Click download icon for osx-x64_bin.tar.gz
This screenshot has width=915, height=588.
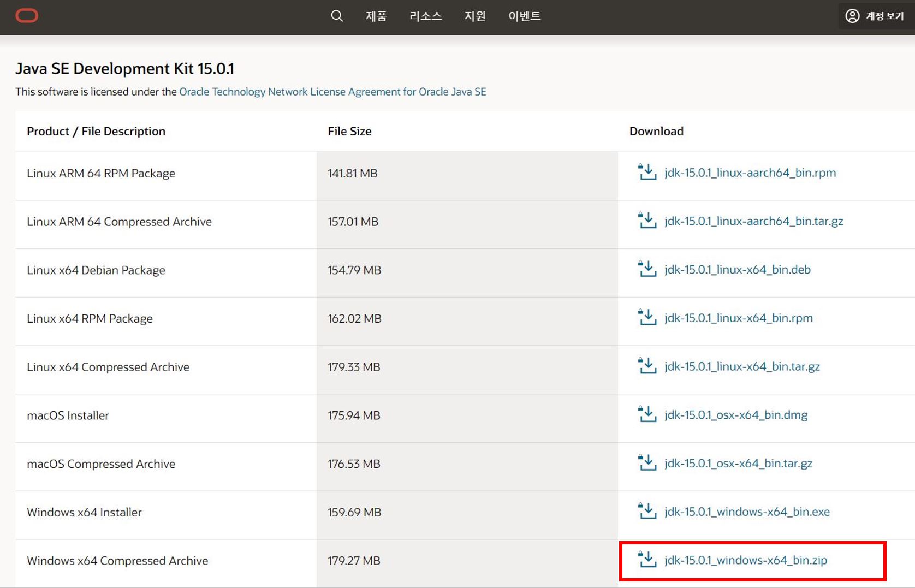click(647, 462)
